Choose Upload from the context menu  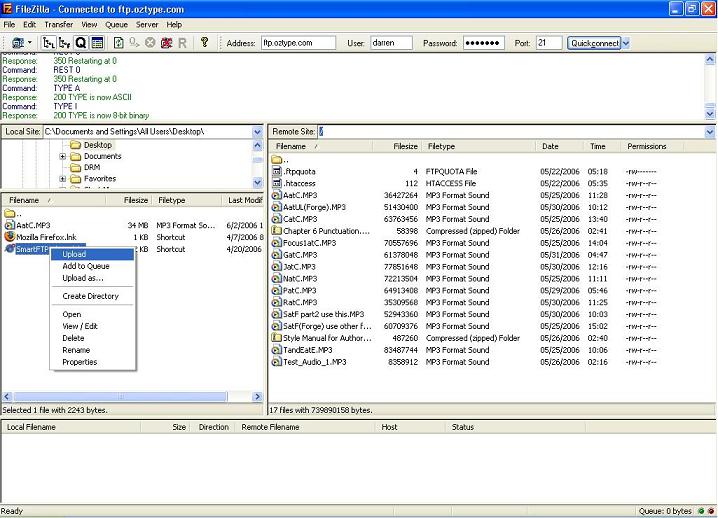point(74,254)
